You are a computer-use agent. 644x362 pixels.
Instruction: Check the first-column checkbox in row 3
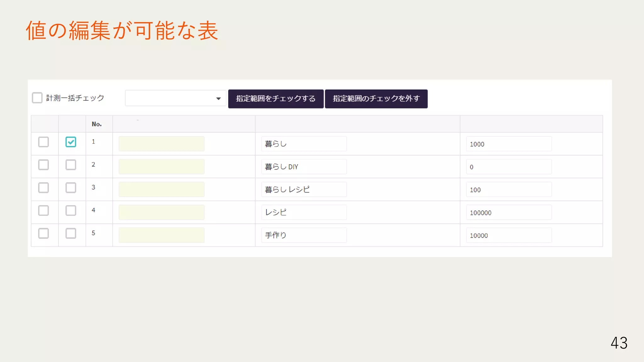point(43,188)
